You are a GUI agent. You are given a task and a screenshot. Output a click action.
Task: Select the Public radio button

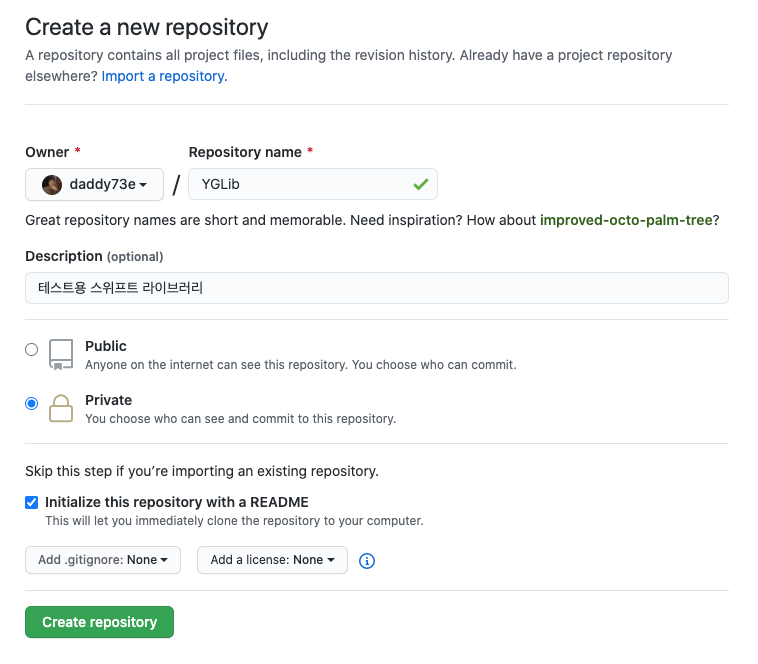31,349
